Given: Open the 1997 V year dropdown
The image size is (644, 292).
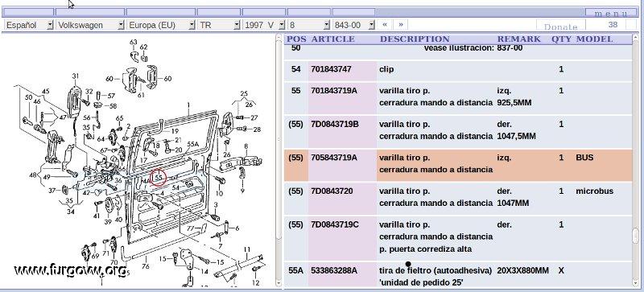Looking at the screenshot, I should coord(264,25).
